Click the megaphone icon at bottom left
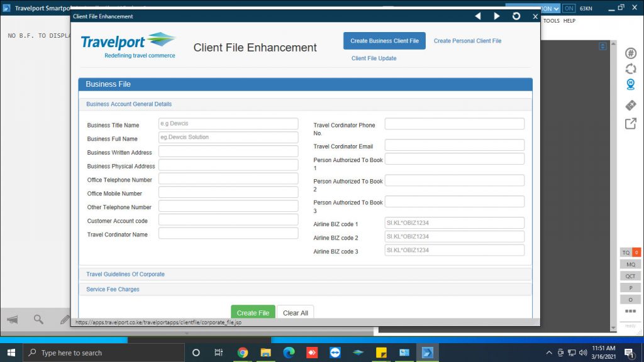The height and width of the screenshot is (362, 644). click(13, 319)
